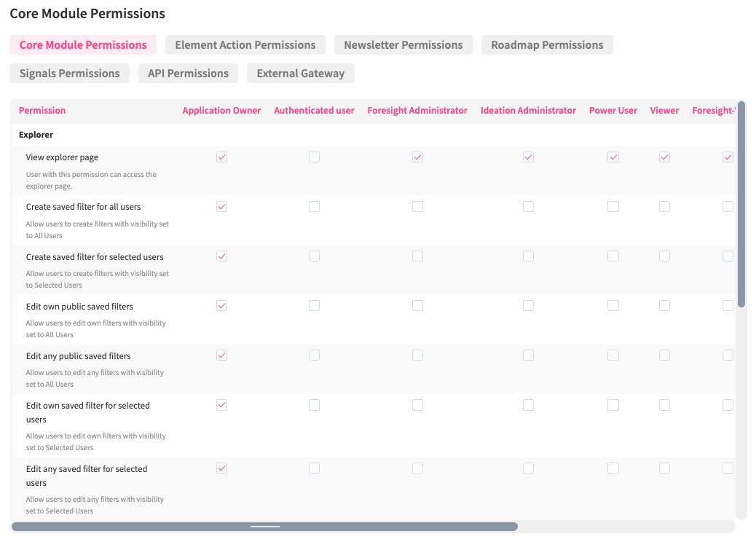The image size is (756, 539).
Task: Check Edit any public saved filters for Power User
Action: coord(613,355)
